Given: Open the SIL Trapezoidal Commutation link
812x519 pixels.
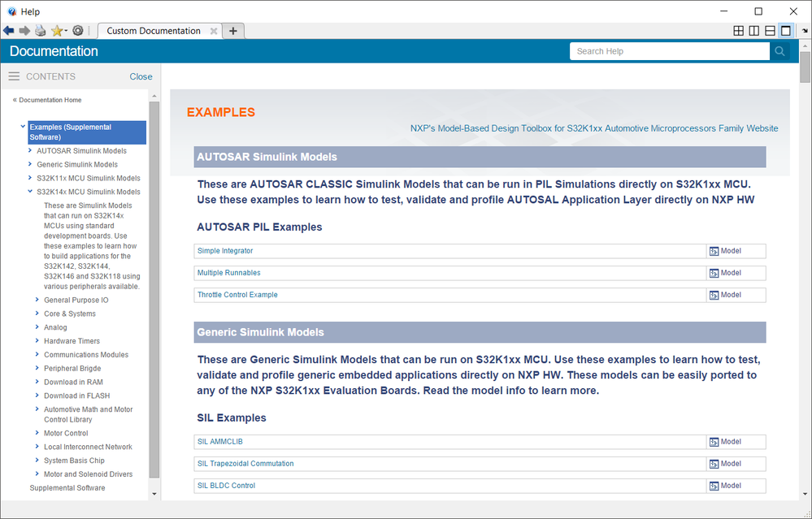Looking at the screenshot, I should tap(245, 464).
